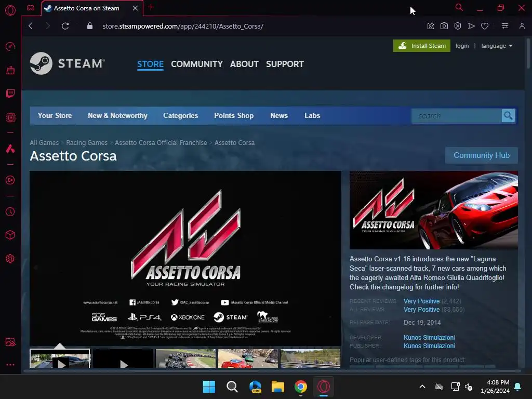Open Settings gear icon in sidebar
Screen dimensions: 532x399
click(10, 259)
